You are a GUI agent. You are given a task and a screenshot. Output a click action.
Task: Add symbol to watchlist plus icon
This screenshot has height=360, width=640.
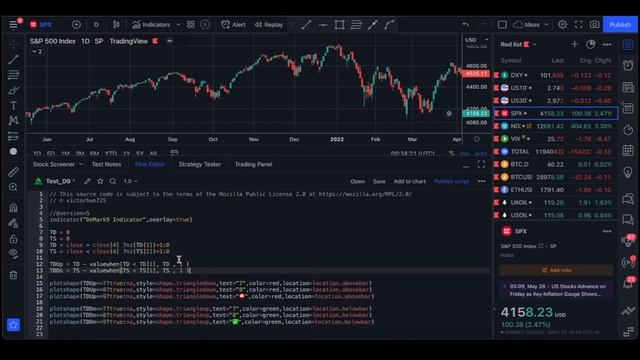click(574, 44)
